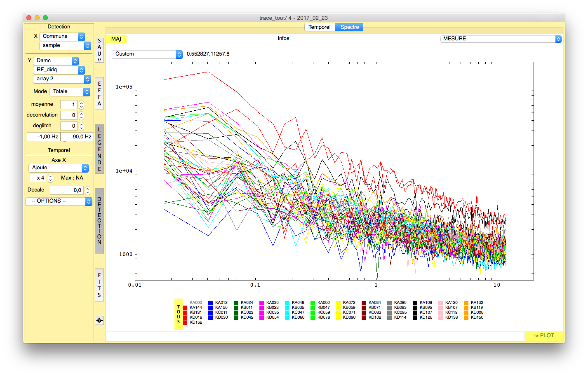The height and width of the screenshot is (376, 588).
Task: Click the yellow MAJ update button
Action: pos(116,39)
